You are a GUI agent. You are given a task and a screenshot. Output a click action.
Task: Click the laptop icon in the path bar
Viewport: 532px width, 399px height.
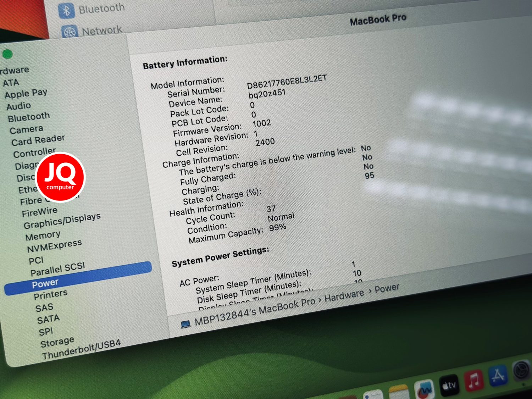(x=185, y=324)
